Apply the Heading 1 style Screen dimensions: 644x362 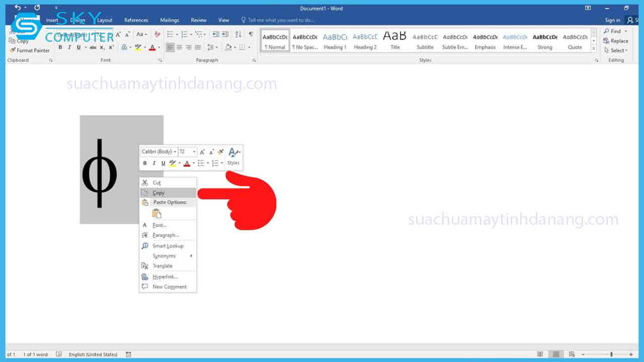pyautogui.click(x=335, y=41)
